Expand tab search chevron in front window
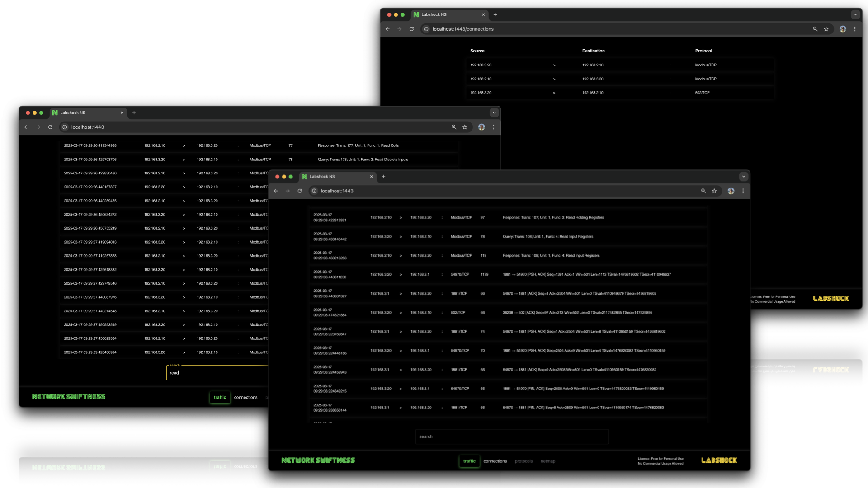 coord(743,177)
